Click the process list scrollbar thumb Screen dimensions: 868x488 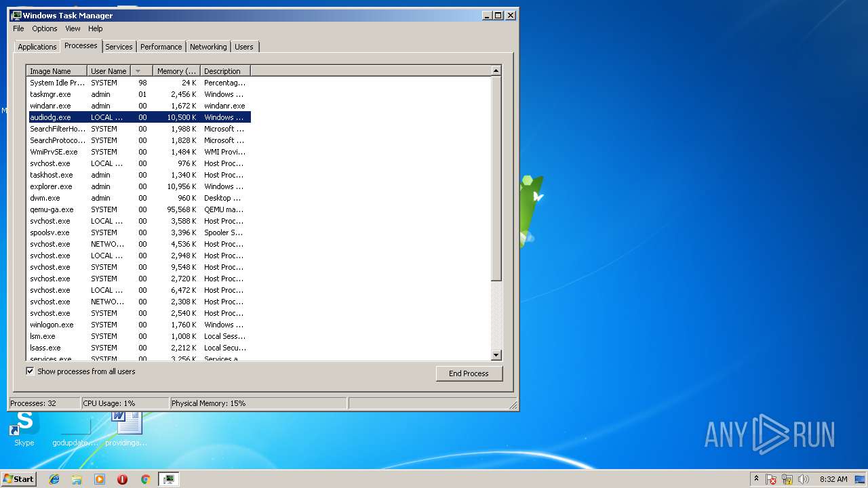(x=496, y=178)
